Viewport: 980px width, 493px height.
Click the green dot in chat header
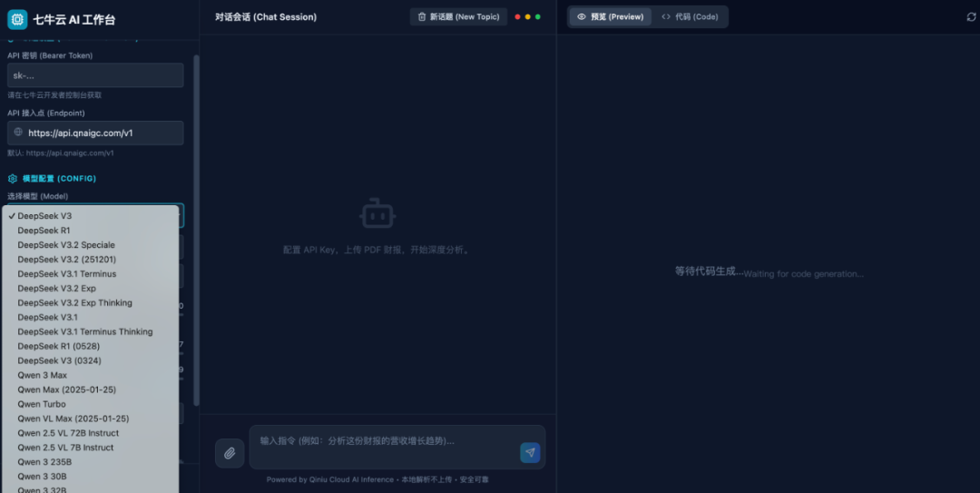[538, 17]
